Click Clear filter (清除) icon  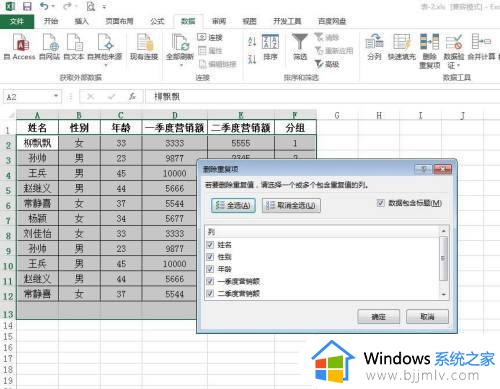(327, 37)
